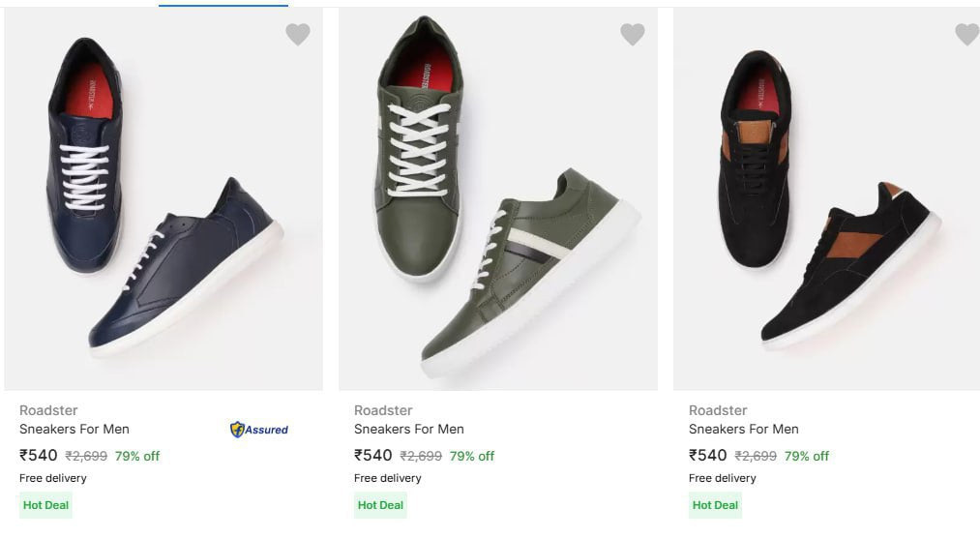Toggle wishlist heart on olive green sneakers
Image resolution: width=980 pixels, height=538 pixels.
point(633,35)
